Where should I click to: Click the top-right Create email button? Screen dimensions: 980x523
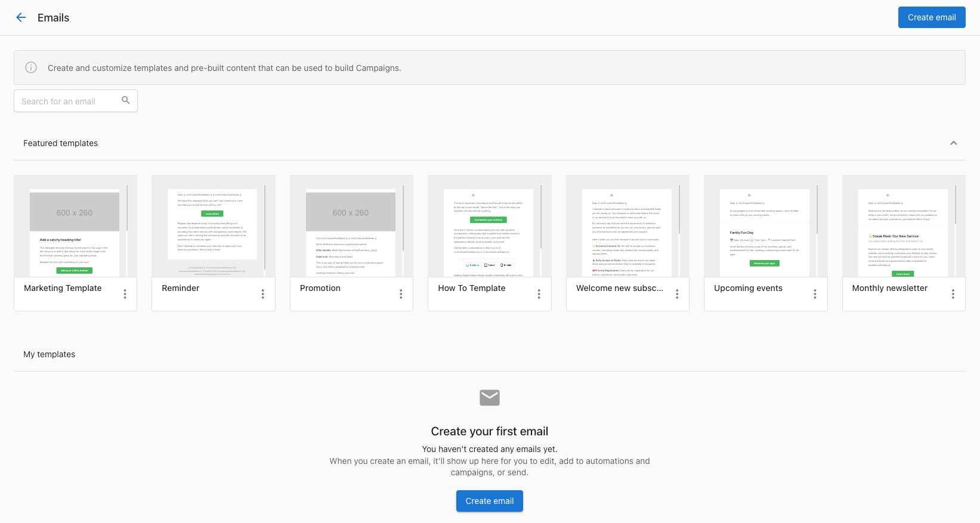[x=931, y=17]
